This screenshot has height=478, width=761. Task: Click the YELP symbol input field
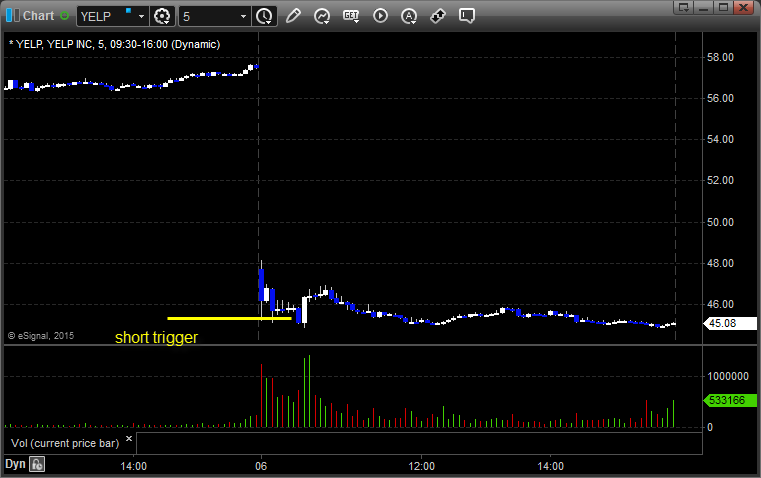point(105,16)
